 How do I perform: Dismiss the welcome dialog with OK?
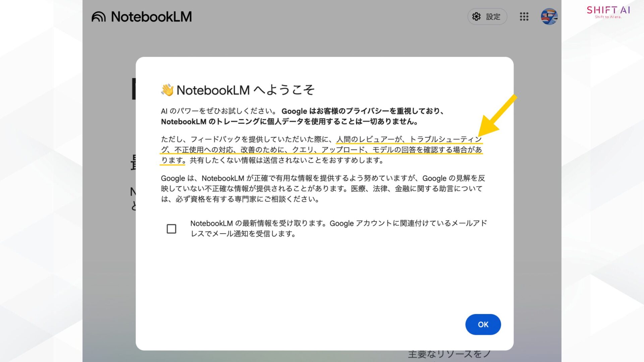click(483, 324)
